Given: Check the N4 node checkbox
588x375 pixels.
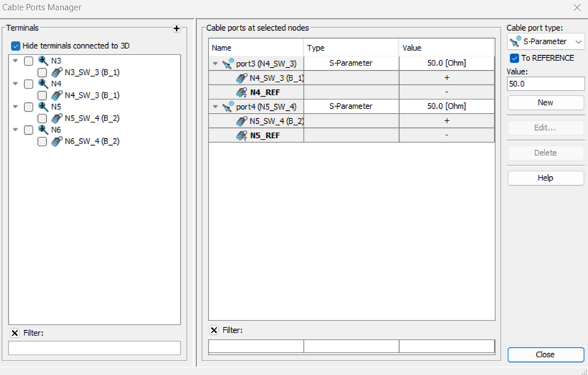Looking at the screenshot, I should [x=29, y=84].
